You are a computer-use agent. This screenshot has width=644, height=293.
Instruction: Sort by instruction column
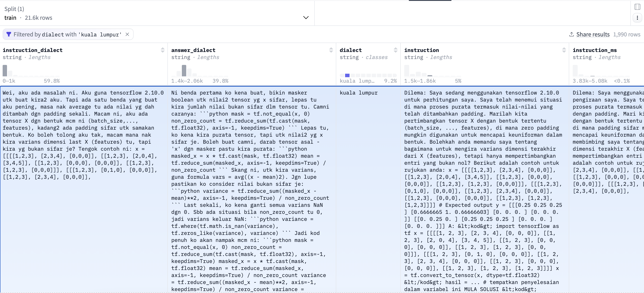coord(564,50)
